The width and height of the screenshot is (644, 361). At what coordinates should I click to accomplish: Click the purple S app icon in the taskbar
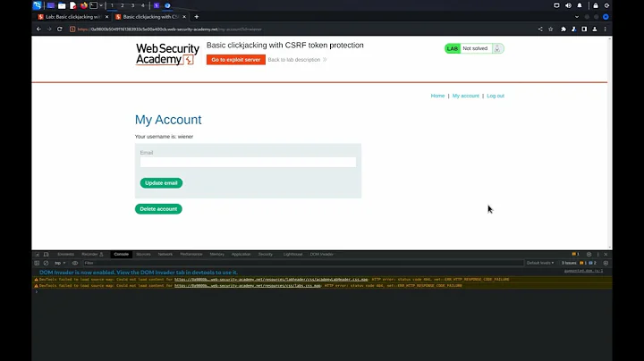pyautogui.click(x=157, y=5)
